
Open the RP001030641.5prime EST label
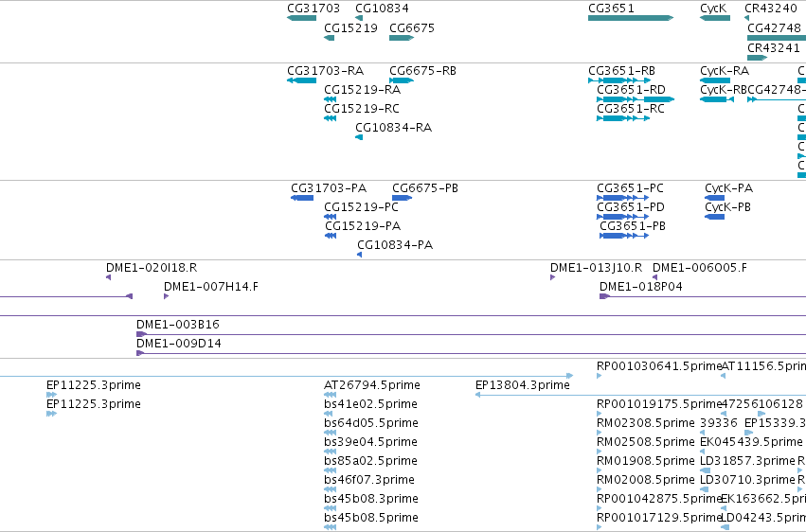point(659,366)
